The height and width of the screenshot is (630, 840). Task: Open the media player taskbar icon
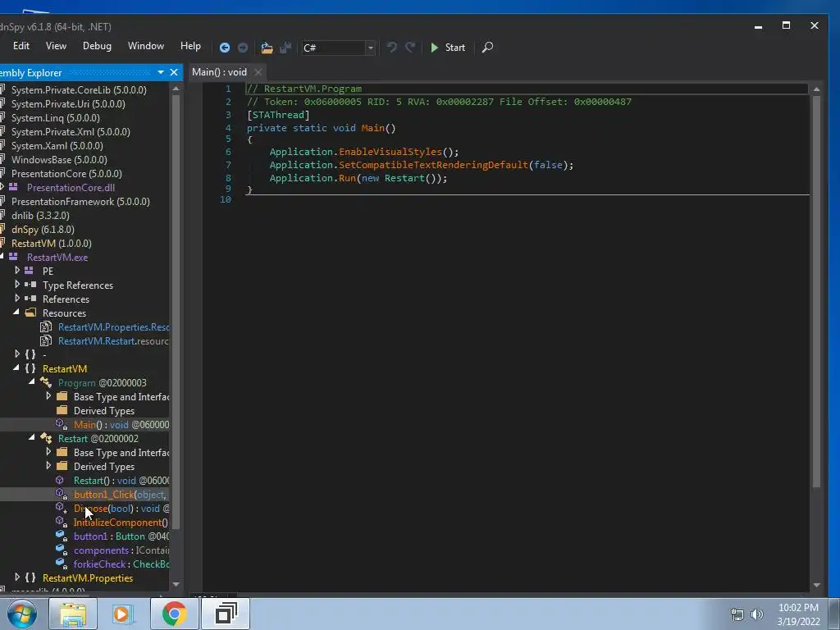click(123, 614)
